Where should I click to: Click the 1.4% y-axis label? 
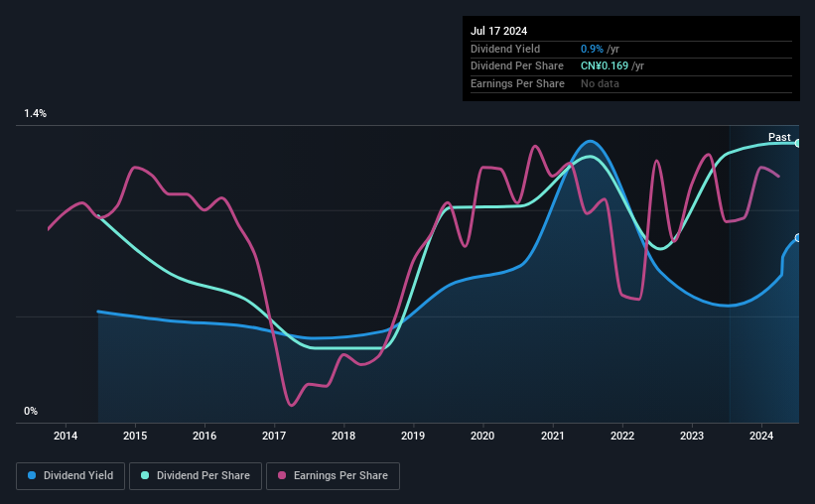click(36, 113)
